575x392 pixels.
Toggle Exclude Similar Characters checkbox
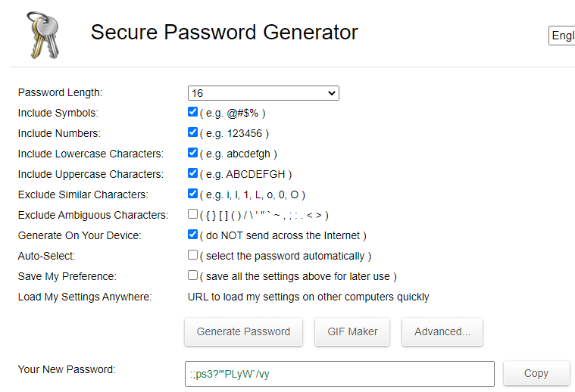pos(193,194)
